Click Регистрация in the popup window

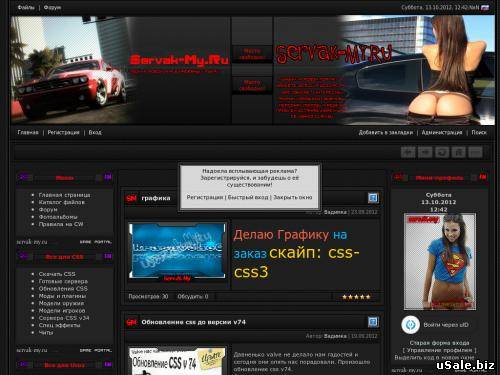pos(205,197)
